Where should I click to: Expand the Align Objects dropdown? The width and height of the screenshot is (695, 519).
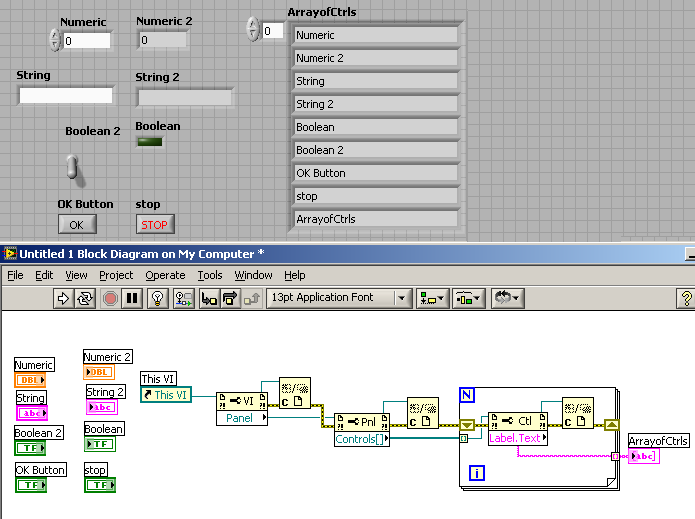click(x=433, y=298)
